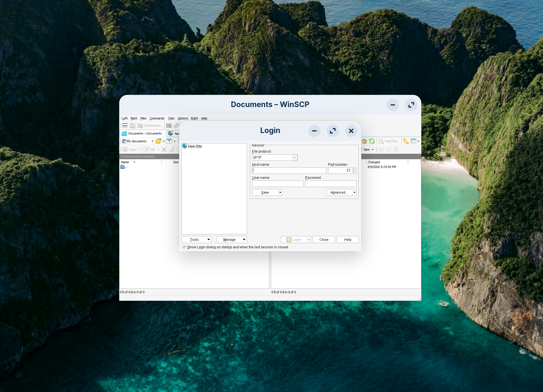Increase port number with spinner up arrow

(354, 169)
